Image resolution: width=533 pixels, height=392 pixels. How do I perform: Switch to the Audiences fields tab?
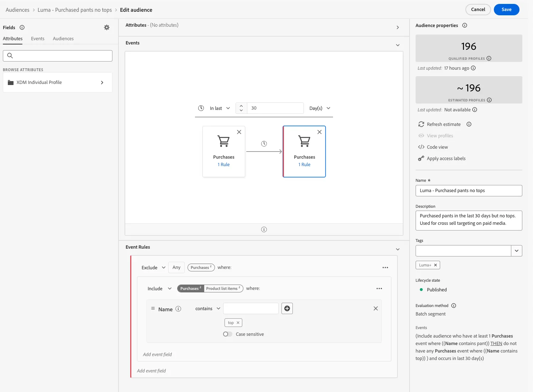(63, 38)
